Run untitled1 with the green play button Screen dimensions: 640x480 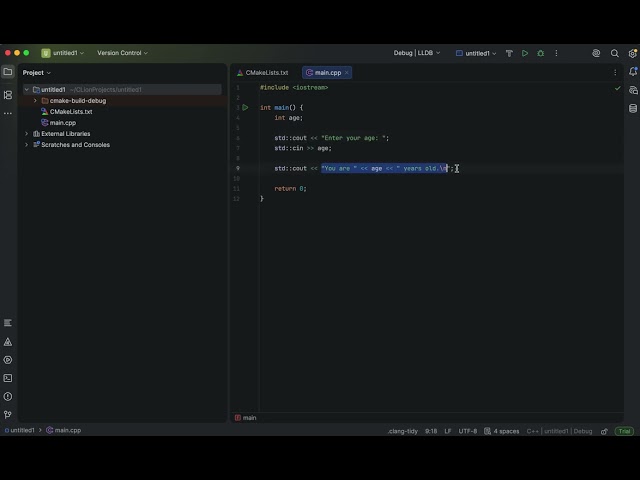525,53
